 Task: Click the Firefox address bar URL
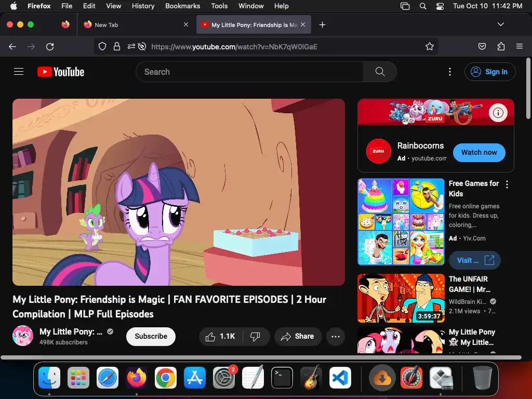pos(234,47)
